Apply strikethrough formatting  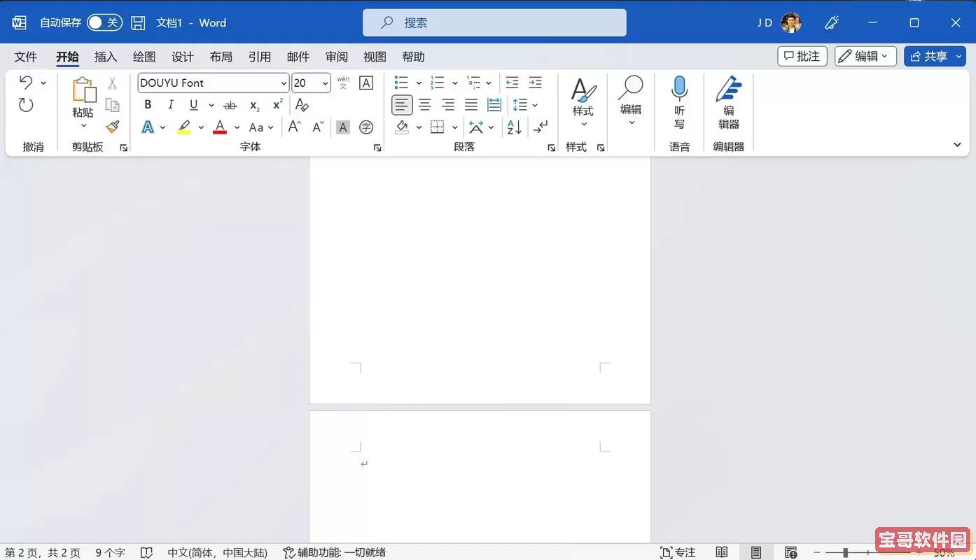(x=230, y=105)
